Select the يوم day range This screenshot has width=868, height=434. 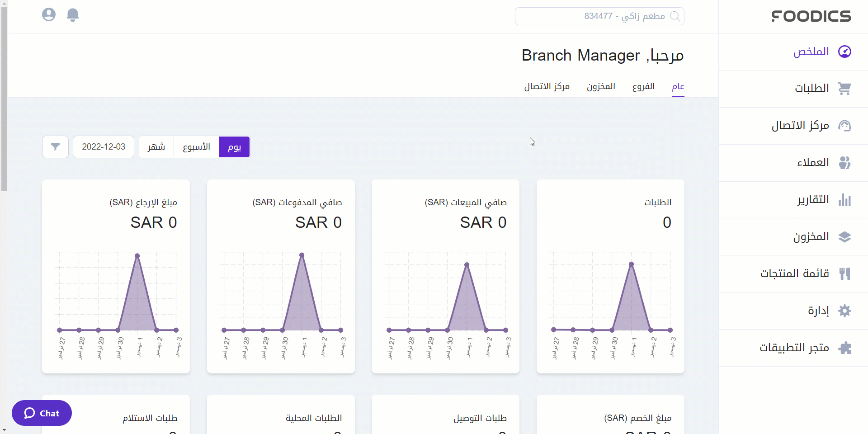pyautogui.click(x=234, y=147)
